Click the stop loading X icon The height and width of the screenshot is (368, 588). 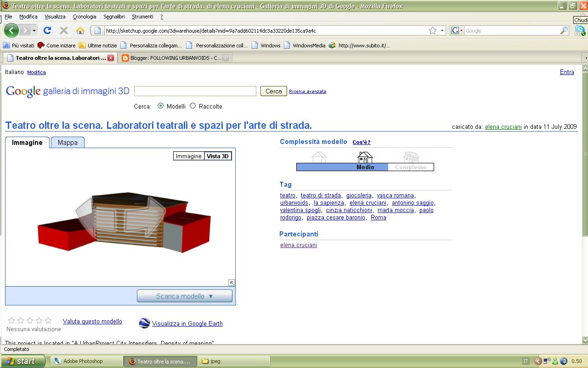click(x=64, y=31)
